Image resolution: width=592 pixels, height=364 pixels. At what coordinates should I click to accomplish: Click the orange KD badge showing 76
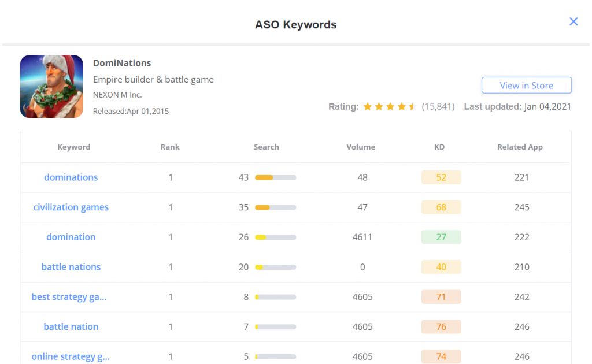coord(441,326)
